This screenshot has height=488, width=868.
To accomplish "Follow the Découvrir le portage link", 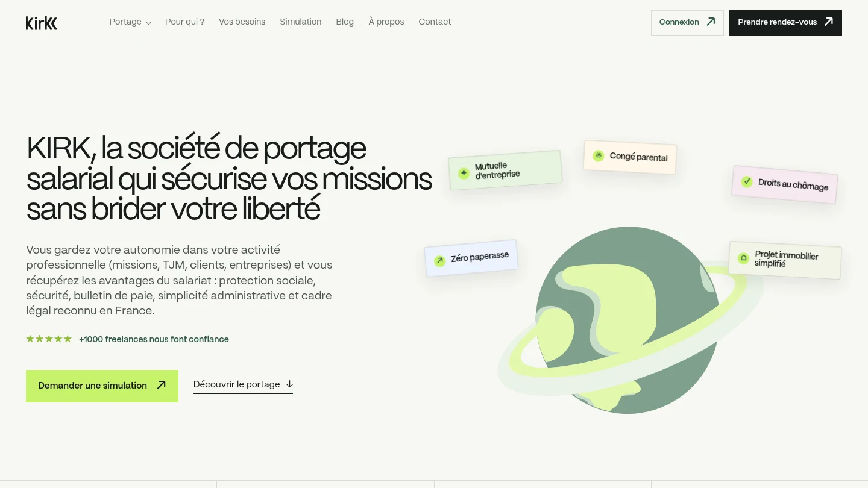I will 243,385.
